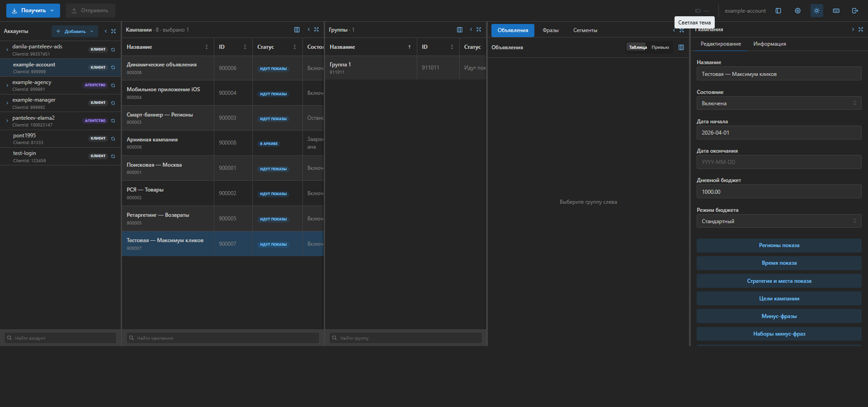Maximize the Accounts panel
Image resolution: width=868 pixels, height=407 pixels.
point(113,31)
